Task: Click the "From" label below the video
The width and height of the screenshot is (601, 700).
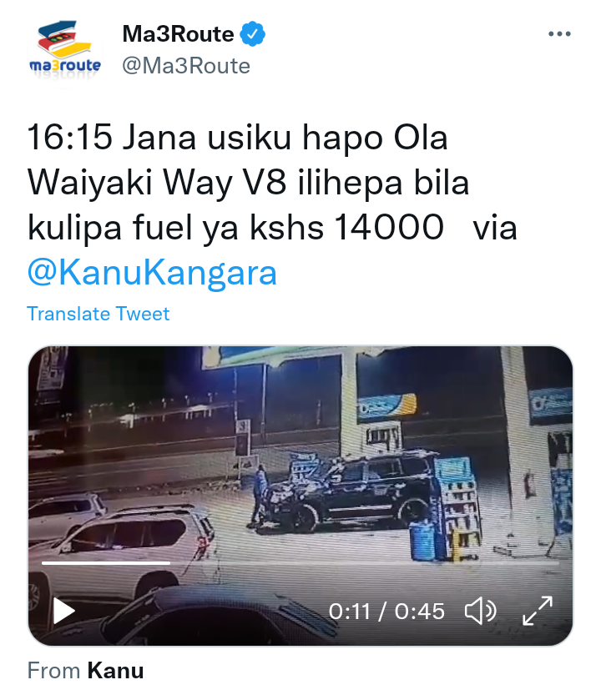Action: coord(53,671)
